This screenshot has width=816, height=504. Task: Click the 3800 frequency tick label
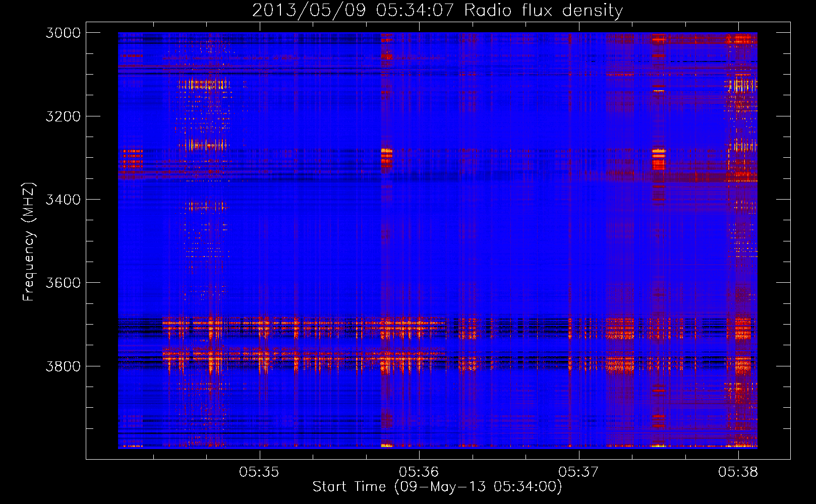(63, 366)
